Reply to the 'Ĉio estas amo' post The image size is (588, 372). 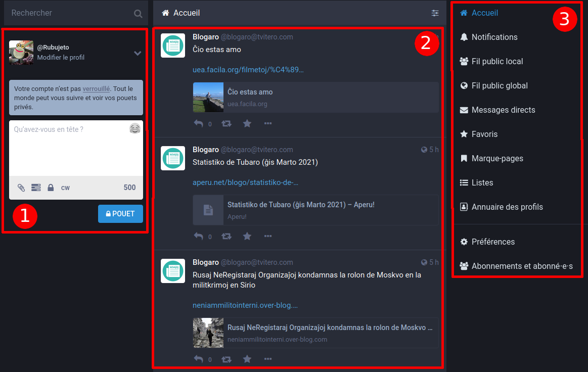(x=199, y=123)
